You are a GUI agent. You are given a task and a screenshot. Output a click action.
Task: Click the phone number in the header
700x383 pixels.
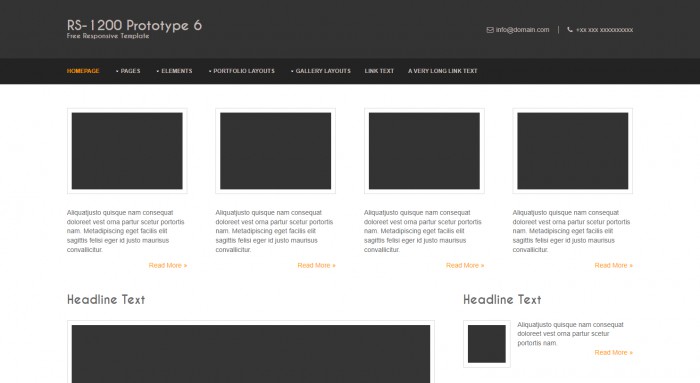(604, 30)
